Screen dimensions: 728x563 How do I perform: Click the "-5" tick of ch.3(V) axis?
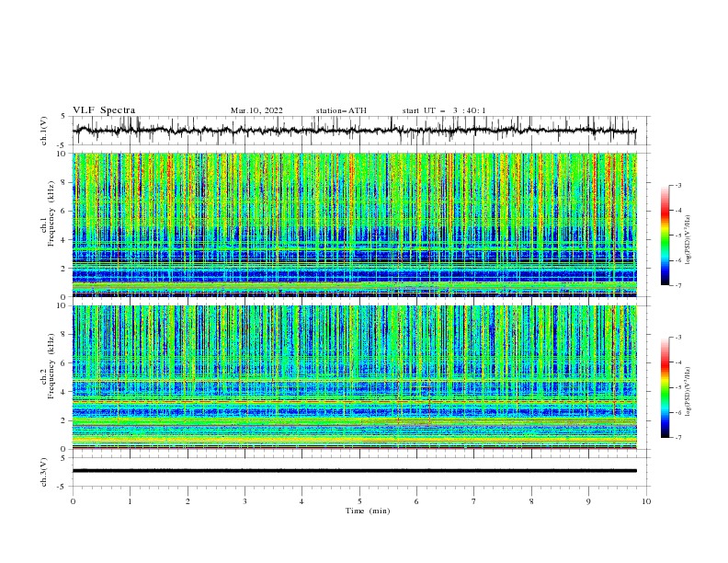63,487
